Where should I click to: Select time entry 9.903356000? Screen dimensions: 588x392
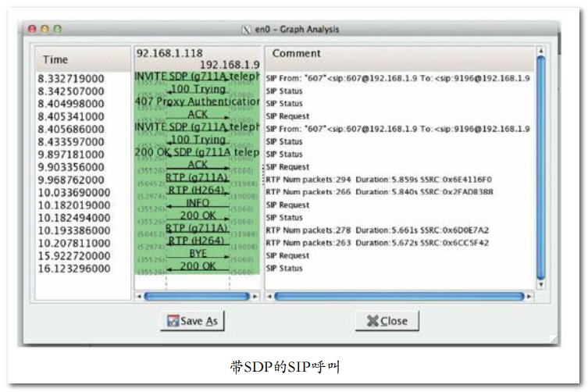pos(71,167)
